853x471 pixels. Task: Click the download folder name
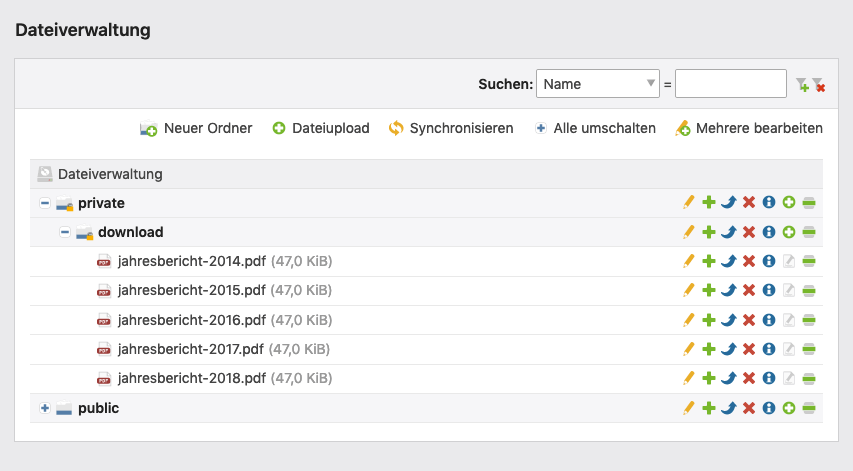131,232
